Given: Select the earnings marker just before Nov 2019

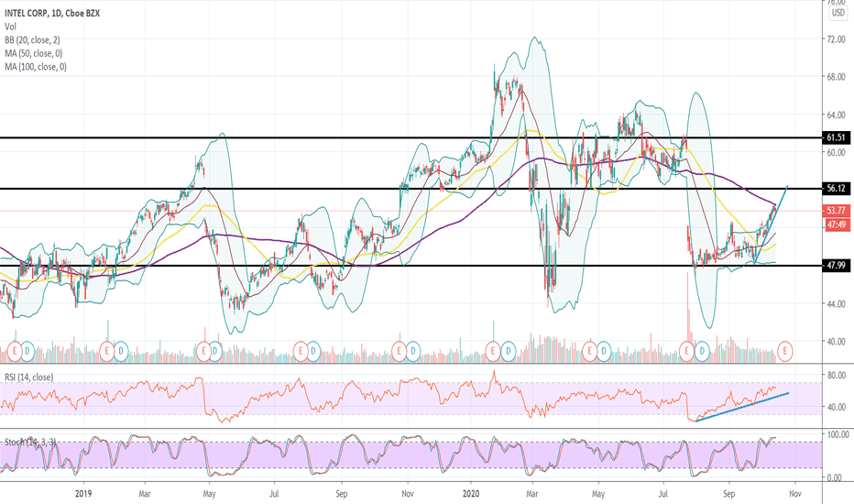Looking at the screenshot, I should 400,352.
